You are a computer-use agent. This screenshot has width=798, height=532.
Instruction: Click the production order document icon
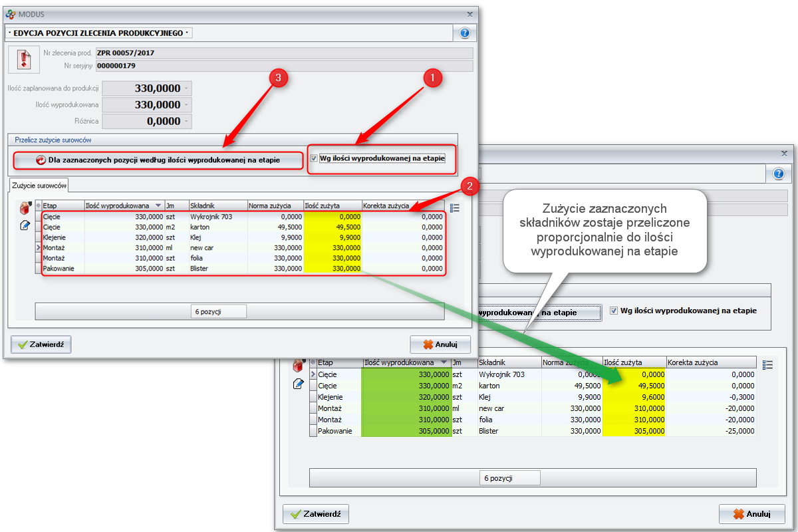25,59
